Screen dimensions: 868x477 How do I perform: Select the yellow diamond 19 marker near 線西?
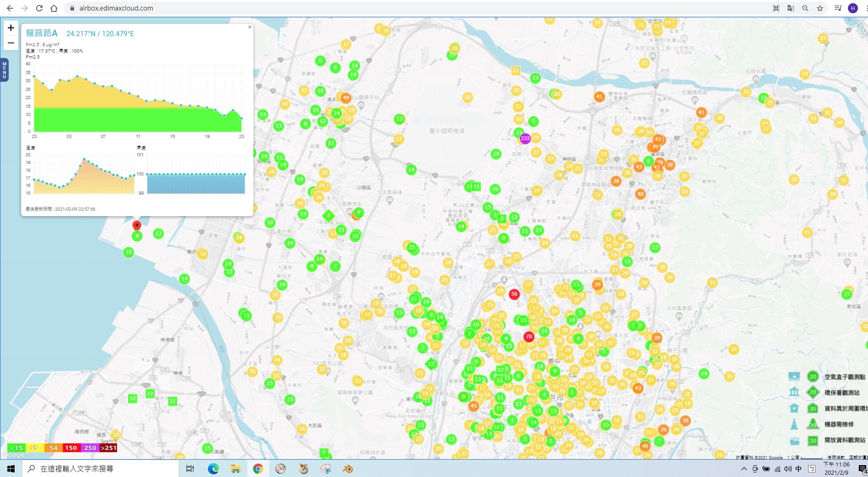coord(116,435)
